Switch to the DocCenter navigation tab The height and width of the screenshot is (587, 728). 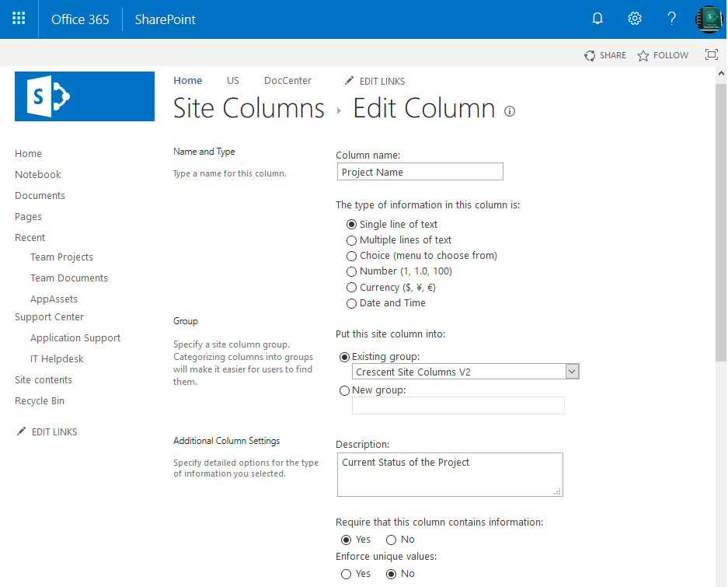[x=287, y=80]
